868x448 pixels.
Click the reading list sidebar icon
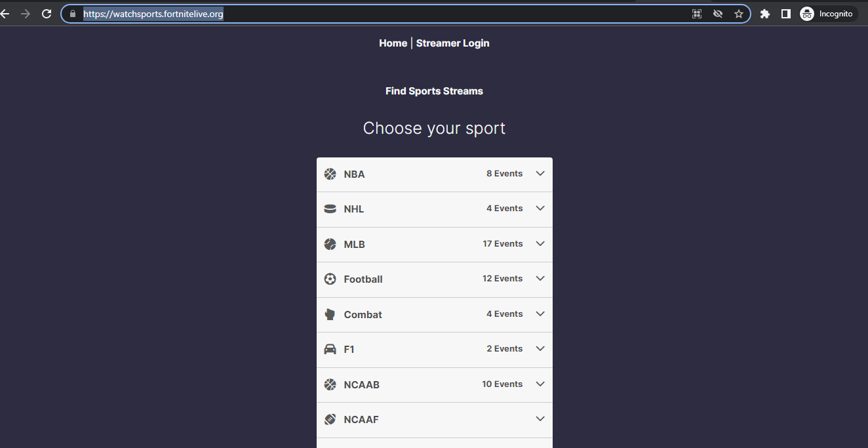785,13
